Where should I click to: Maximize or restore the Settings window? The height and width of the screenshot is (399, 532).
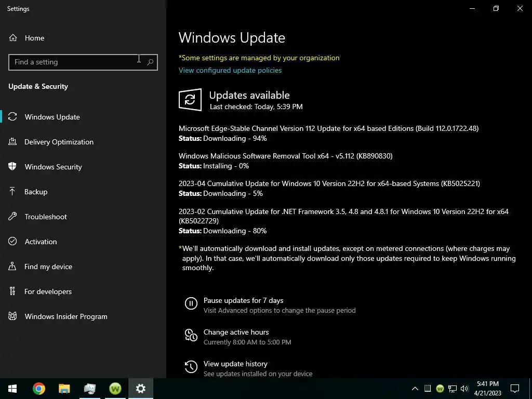pos(496,8)
